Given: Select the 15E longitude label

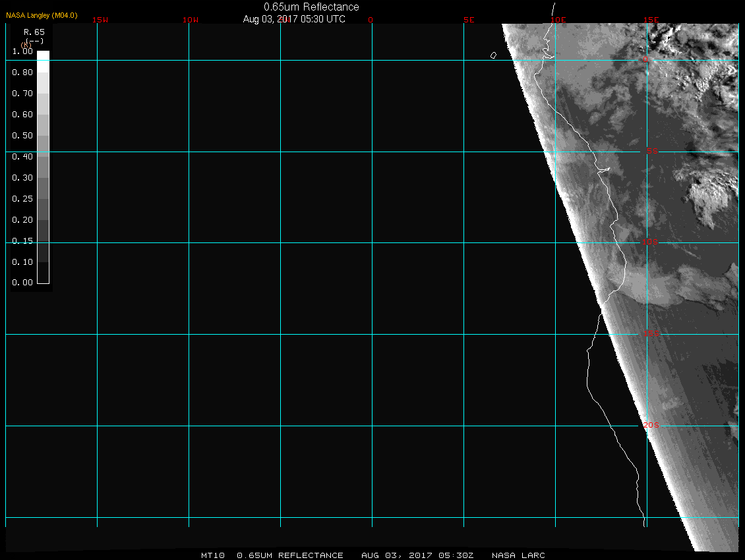Looking at the screenshot, I should pos(651,20).
